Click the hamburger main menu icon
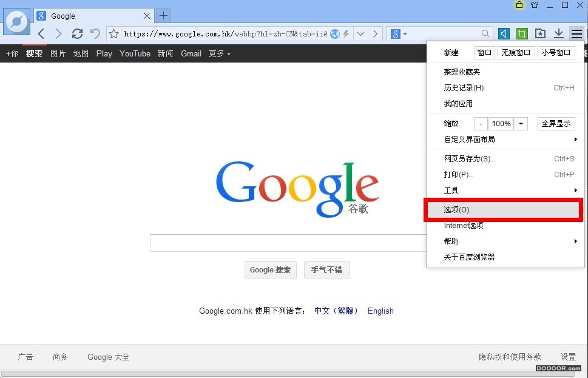 (576, 34)
